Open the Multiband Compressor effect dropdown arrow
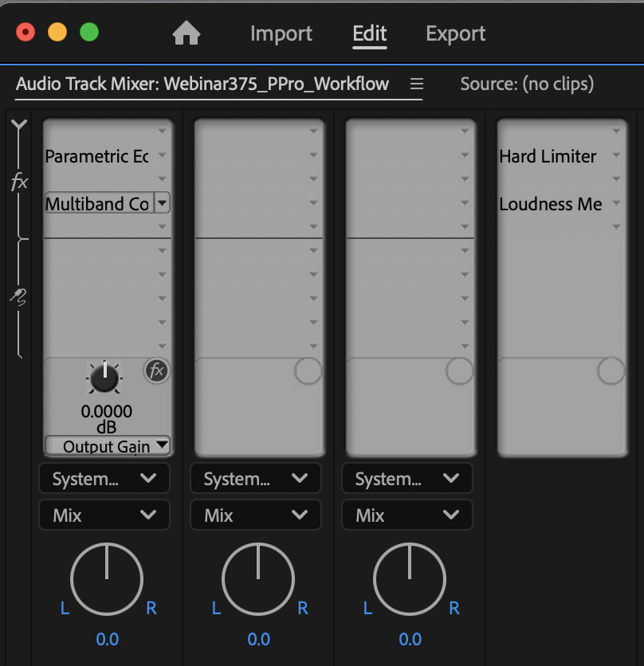This screenshot has width=644, height=666. [x=162, y=204]
